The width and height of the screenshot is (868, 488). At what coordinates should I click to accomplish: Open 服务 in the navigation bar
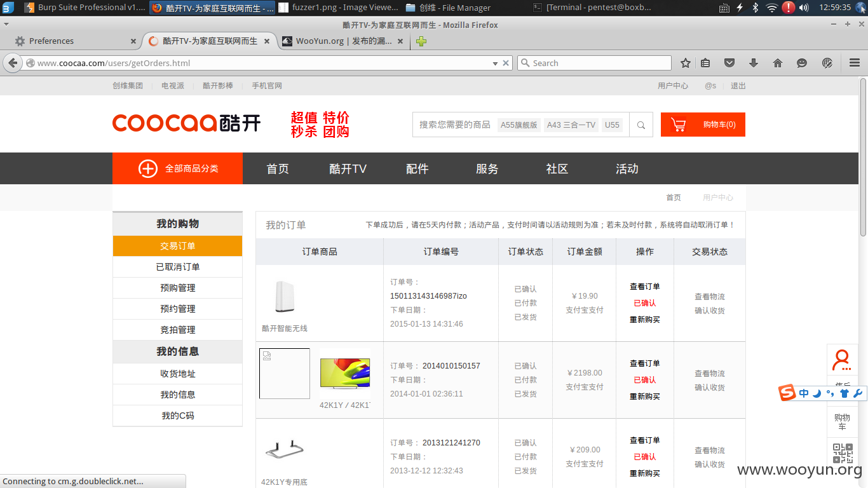tap(487, 168)
